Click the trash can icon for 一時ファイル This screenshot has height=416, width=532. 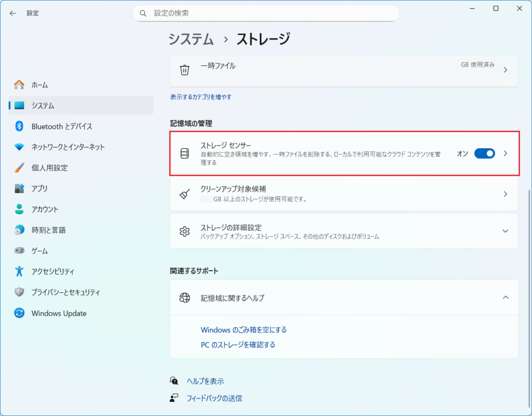[184, 70]
